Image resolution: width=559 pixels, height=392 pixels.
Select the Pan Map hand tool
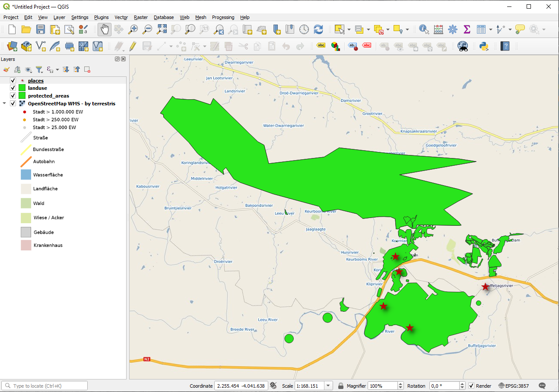(104, 29)
